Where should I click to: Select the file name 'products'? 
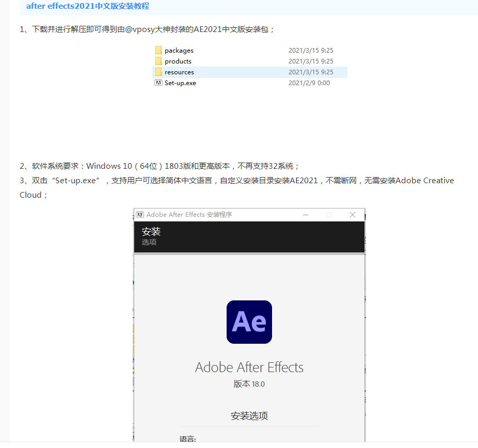tap(178, 61)
